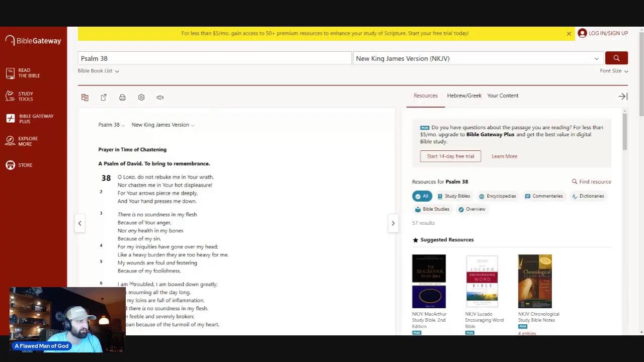Image resolution: width=644 pixels, height=362 pixels.
Task: Click the 57 results text
Action: (x=423, y=223)
